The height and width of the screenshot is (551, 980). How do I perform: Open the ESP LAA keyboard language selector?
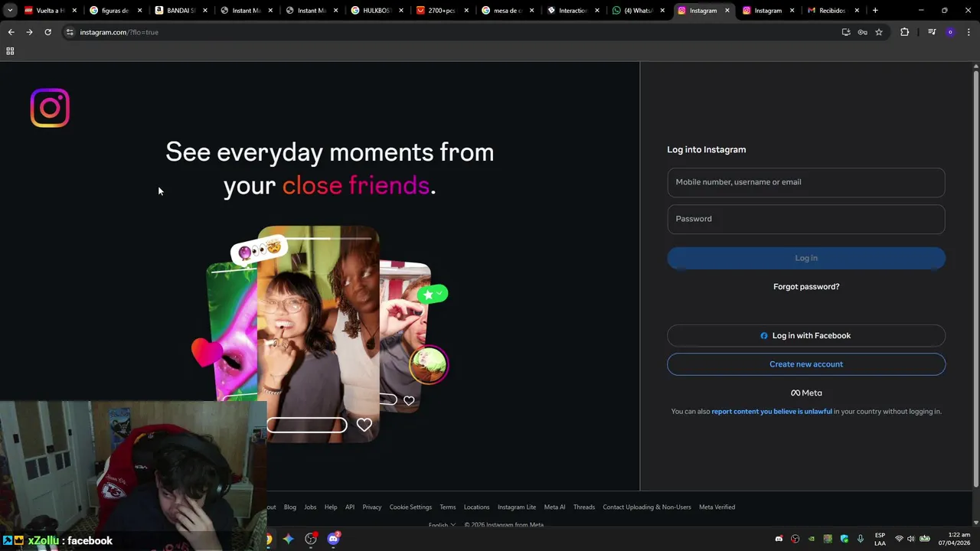coord(880,539)
